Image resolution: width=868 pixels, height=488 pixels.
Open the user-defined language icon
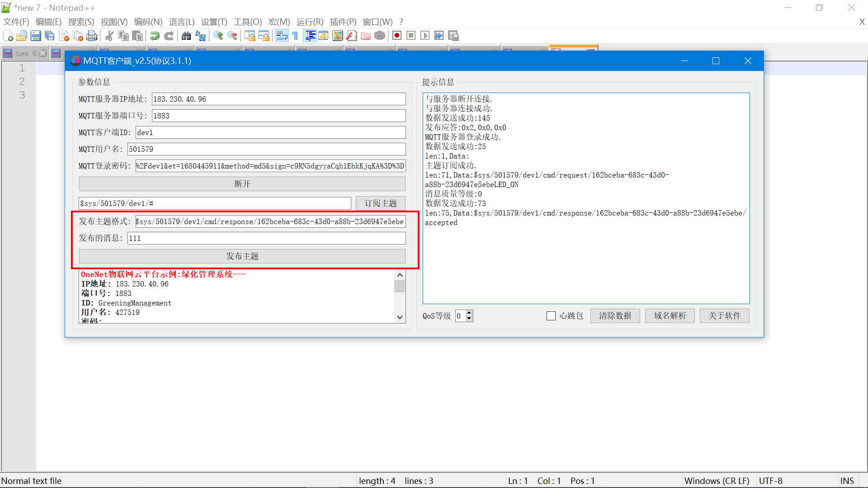click(x=324, y=36)
